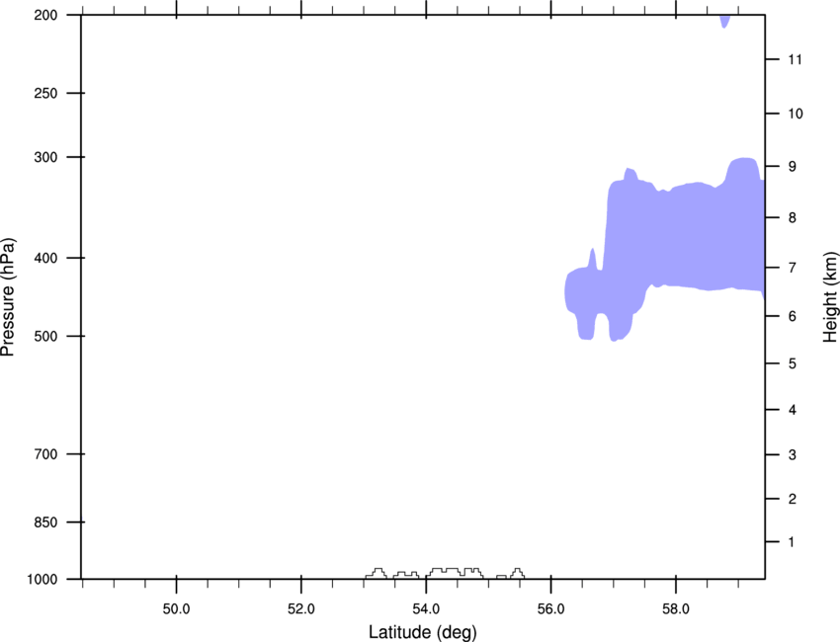Click the Latitude (deg) axis title
Image resolution: width=840 pixels, height=642 pixels.
point(422,632)
